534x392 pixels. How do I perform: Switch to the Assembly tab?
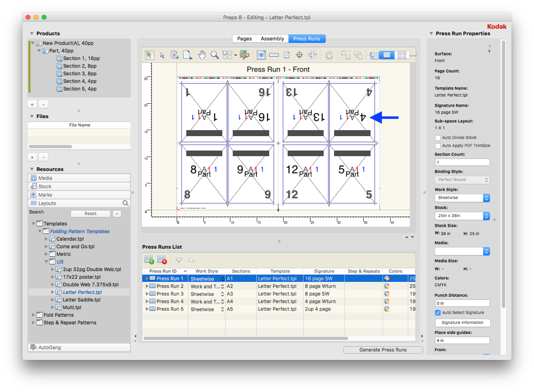[272, 39]
